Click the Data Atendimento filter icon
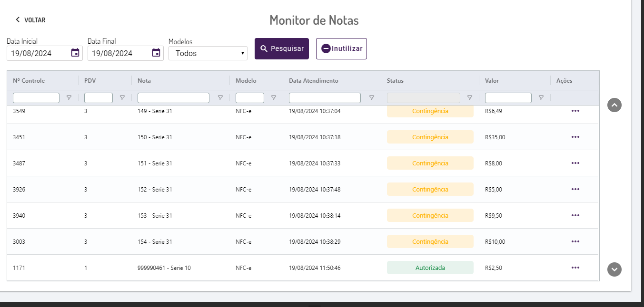 (372, 98)
